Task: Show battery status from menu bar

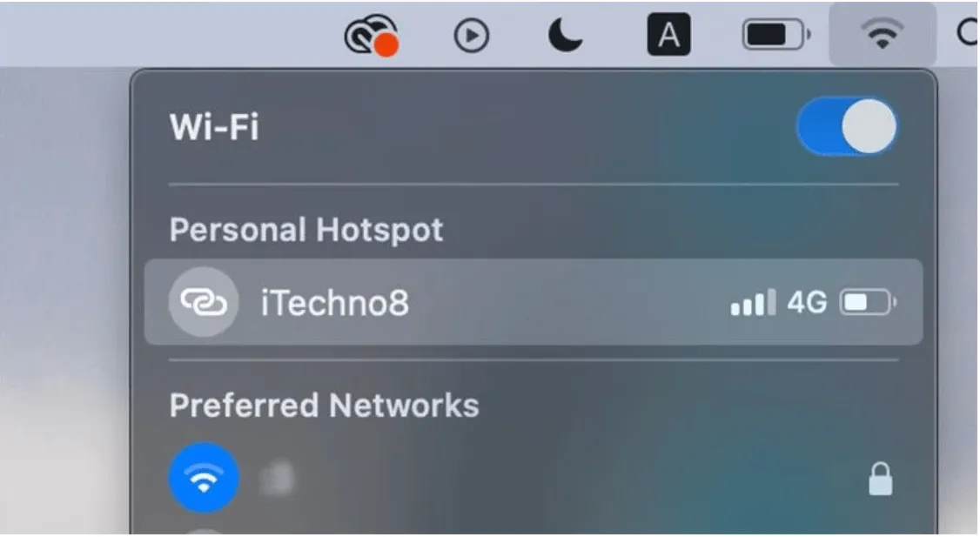Action: click(776, 35)
